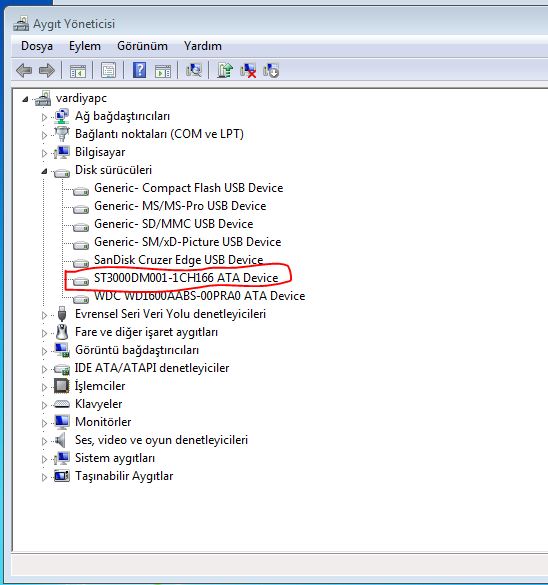Image resolution: width=548 pixels, height=585 pixels.
Task: Collapse the vardiyapc root node
Action: pyautogui.click(x=25, y=99)
